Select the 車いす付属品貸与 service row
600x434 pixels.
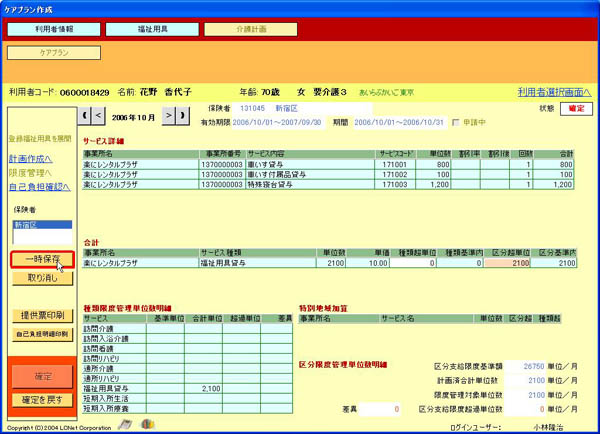tap(328, 175)
